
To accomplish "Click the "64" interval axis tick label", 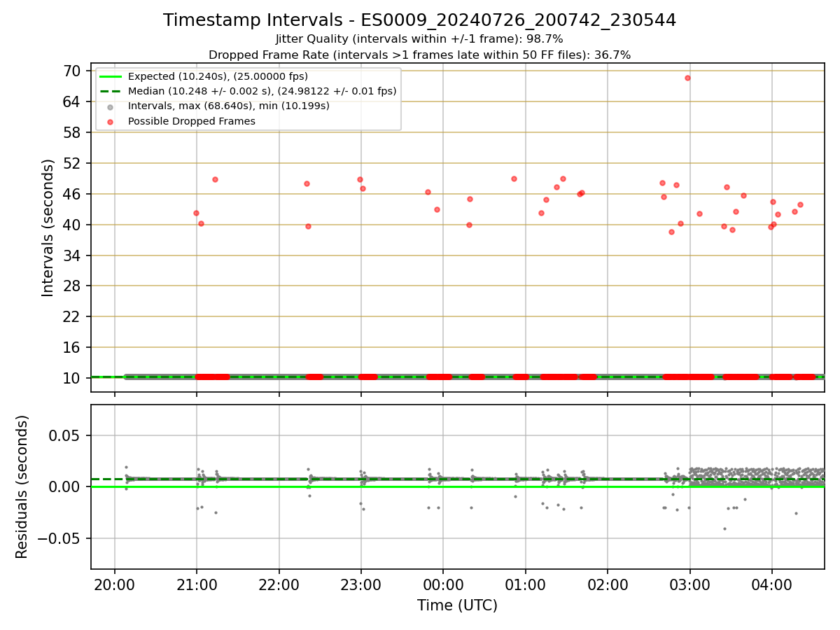I will pos(72,101).
